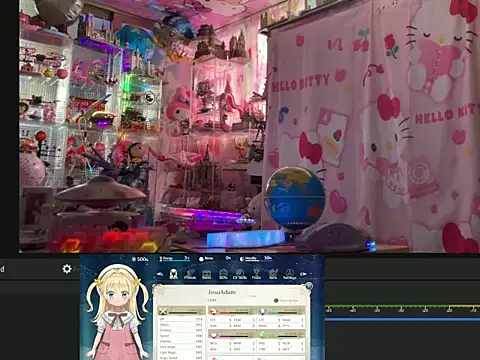Select the Dark Magic stat row
This screenshot has width=480, height=360.
click(x=181, y=347)
